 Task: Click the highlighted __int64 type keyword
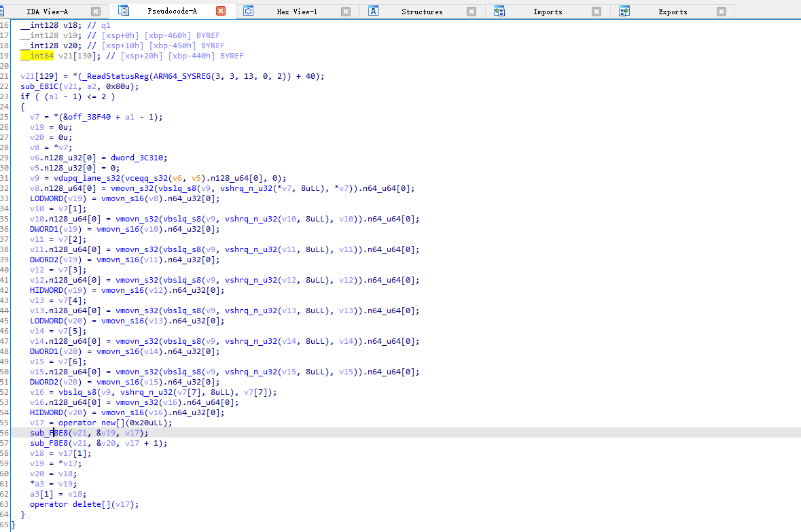[x=37, y=56]
